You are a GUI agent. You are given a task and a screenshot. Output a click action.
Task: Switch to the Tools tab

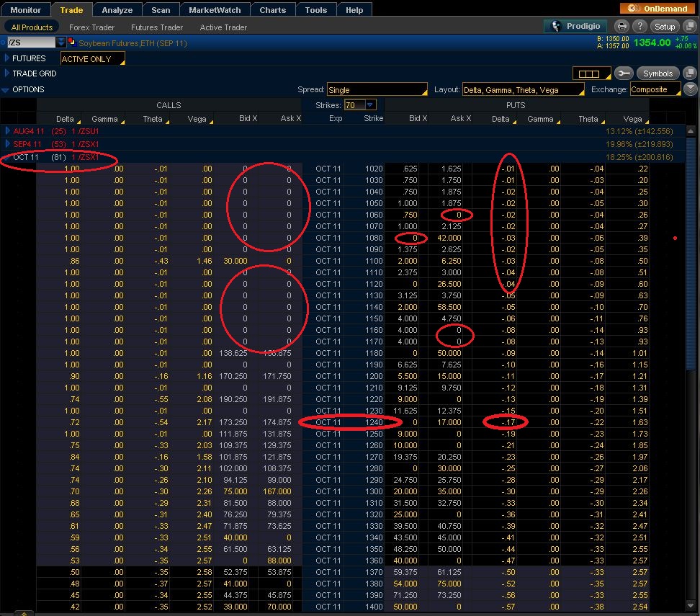[x=316, y=10]
